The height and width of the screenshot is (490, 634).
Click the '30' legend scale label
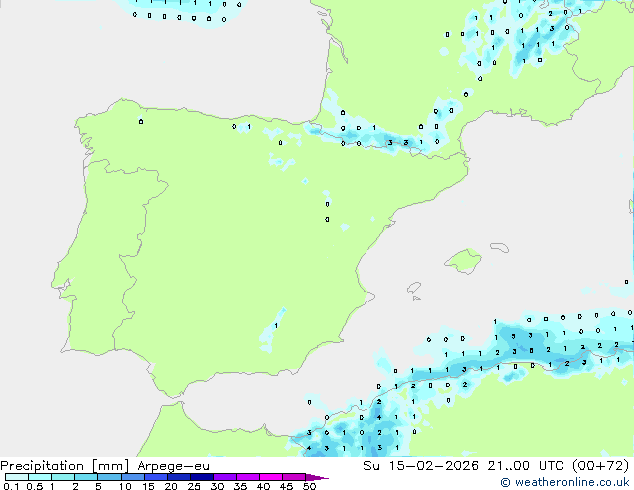pos(217,486)
